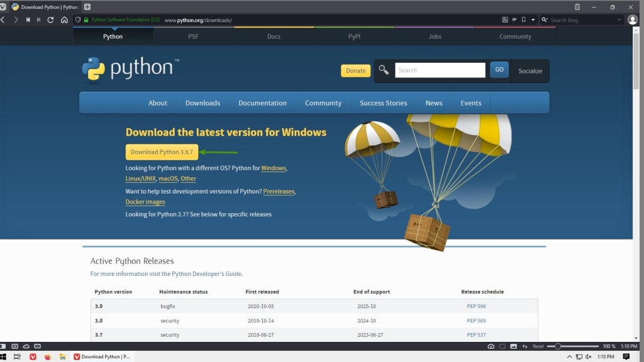Viewport: 644px width, 362px height.
Task: Toggle the mail envelope icon in the status bar
Action: (x=38, y=346)
